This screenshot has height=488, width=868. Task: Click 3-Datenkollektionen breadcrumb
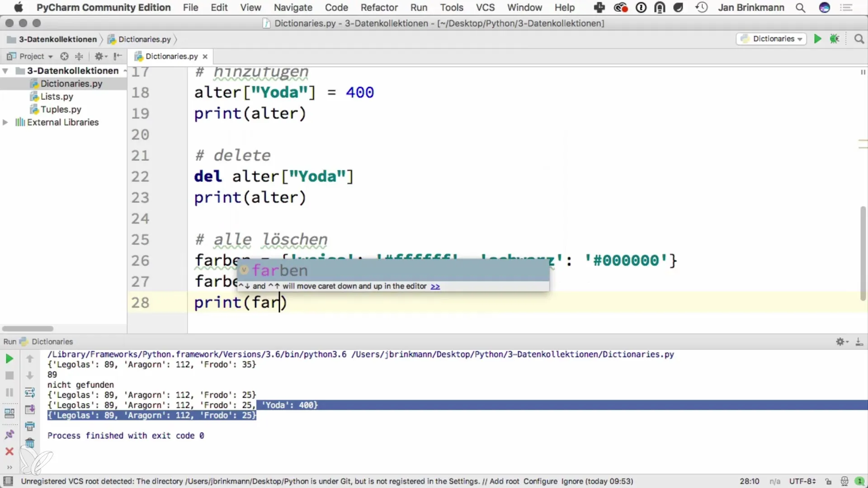(x=58, y=39)
